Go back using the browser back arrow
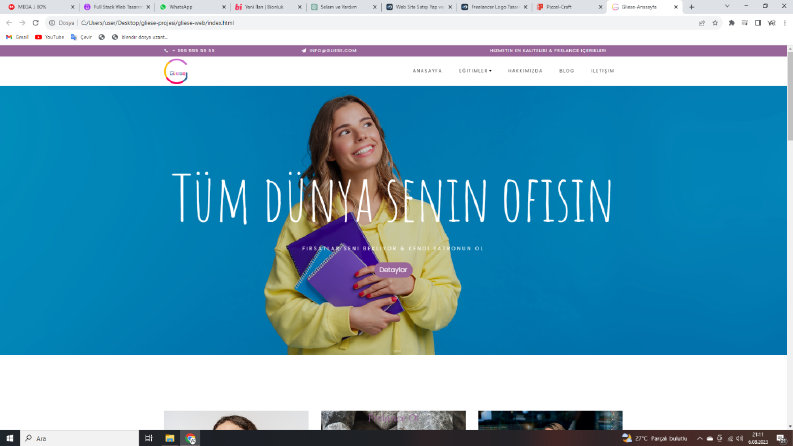The image size is (793, 446). (x=9, y=23)
